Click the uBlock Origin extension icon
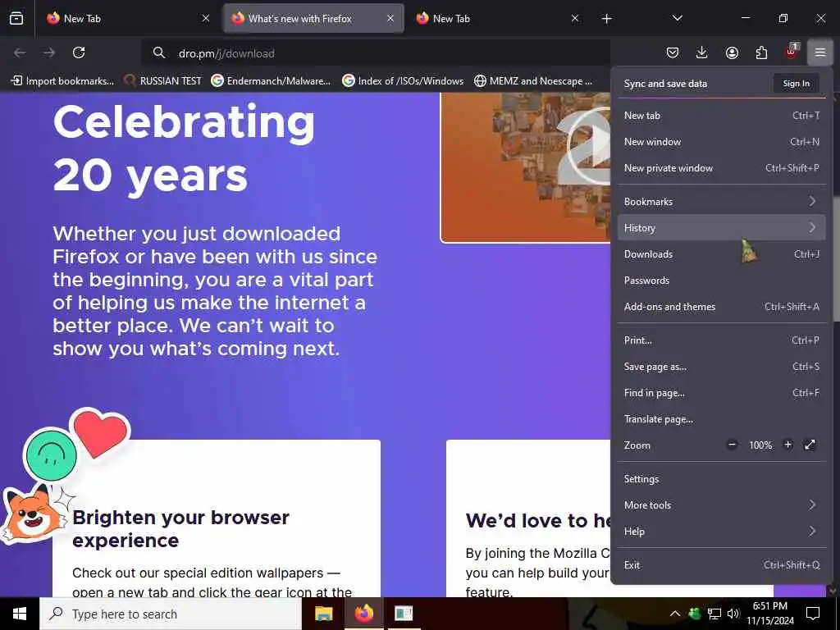Screen dimensions: 840x630 point(791,52)
